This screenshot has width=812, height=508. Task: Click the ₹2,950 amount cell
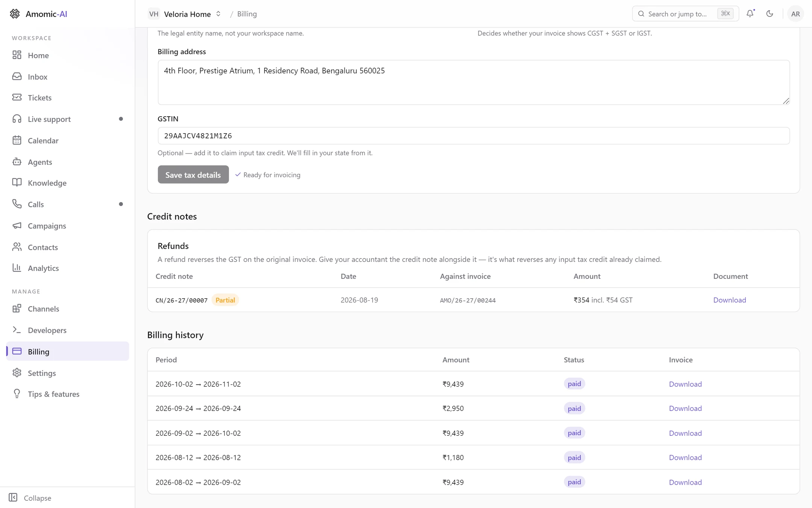453,408
